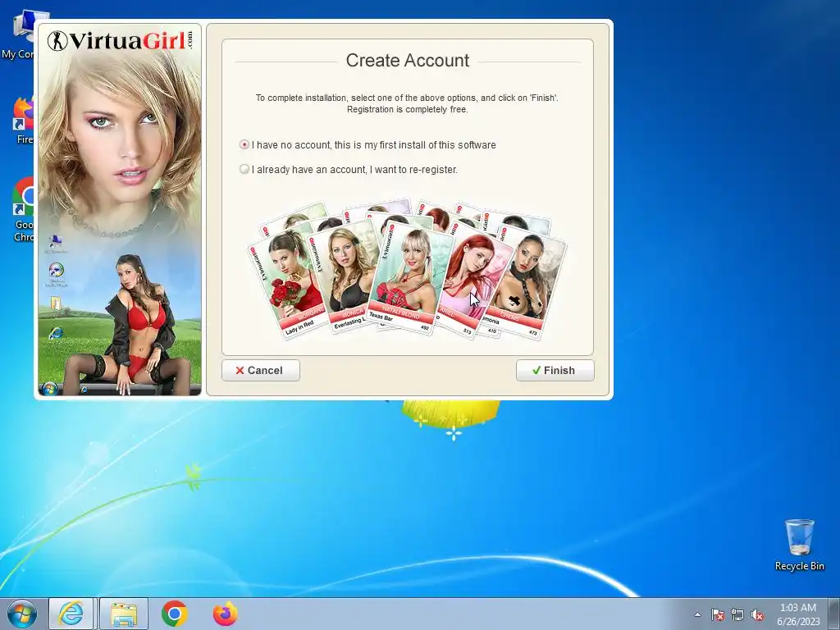Click the 'Registration is completely free.' text

tap(407, 109)
